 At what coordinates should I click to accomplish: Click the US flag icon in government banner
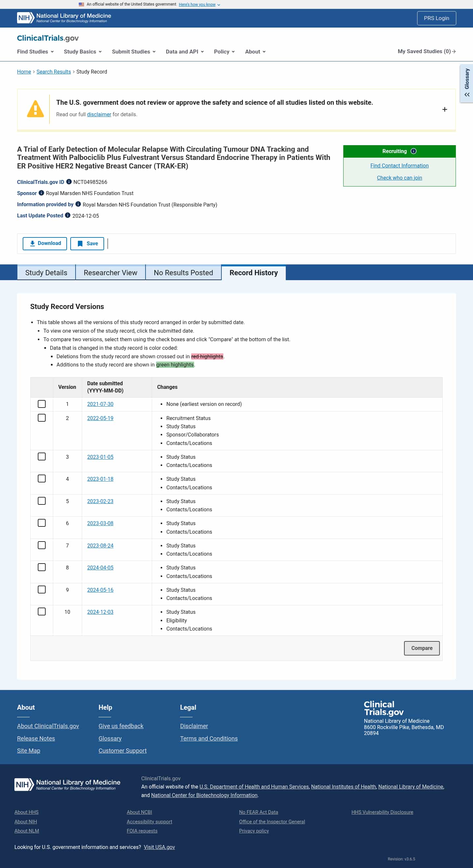81,4
